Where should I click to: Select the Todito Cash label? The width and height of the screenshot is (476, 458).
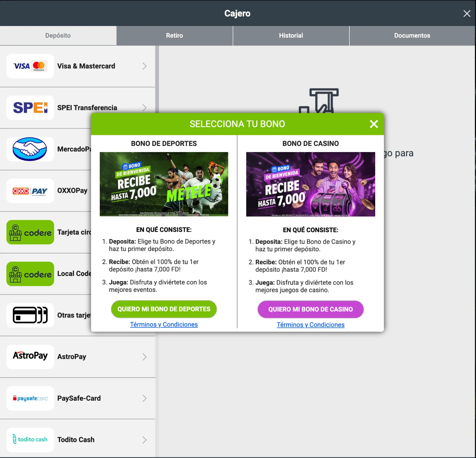pyautogui.click(x=76, y=440)
